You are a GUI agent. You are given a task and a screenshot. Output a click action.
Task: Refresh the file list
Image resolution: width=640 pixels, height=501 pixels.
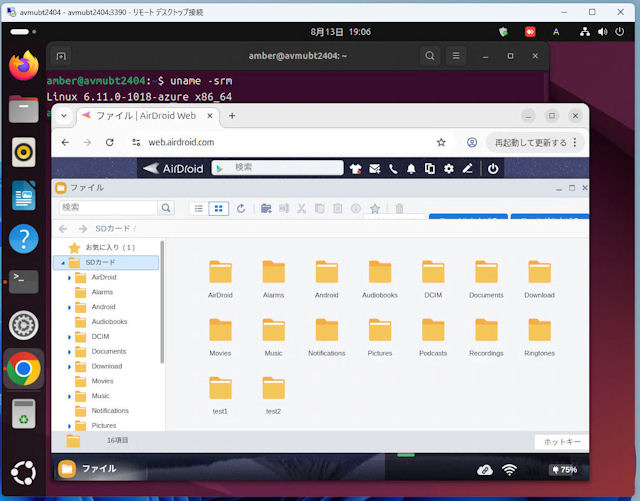coord(241,209)
